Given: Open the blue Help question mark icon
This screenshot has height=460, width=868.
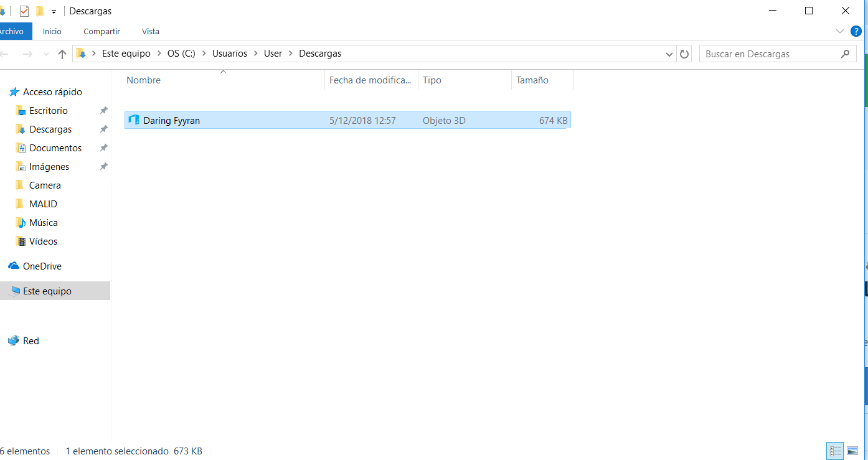Looking at the screenshot, I should [x=856, y=31].
